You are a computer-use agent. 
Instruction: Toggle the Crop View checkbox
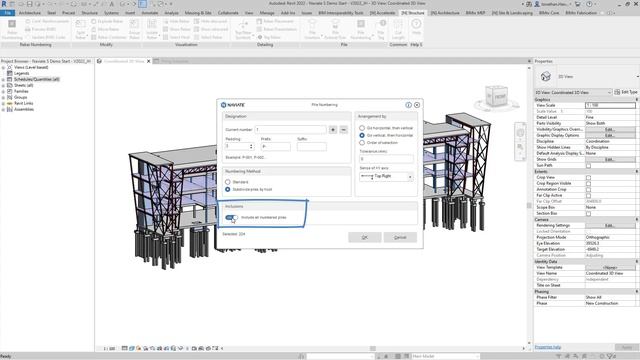[x=588, y=178]
